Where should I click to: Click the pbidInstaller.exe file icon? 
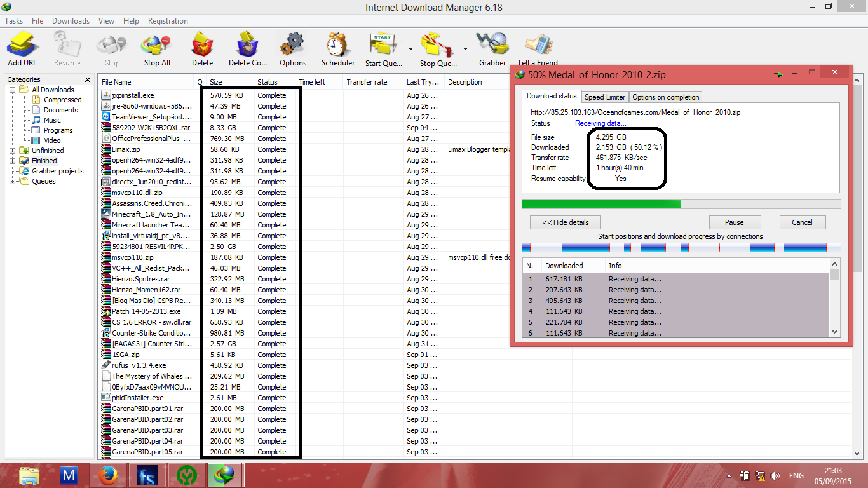pyautogui.click(x=105, y=398)
